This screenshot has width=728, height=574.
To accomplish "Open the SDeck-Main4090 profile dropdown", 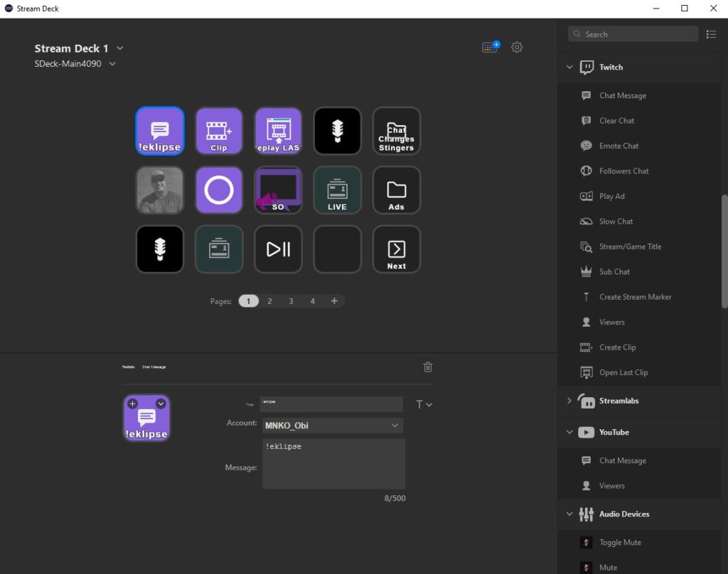I will coord(112,63).
